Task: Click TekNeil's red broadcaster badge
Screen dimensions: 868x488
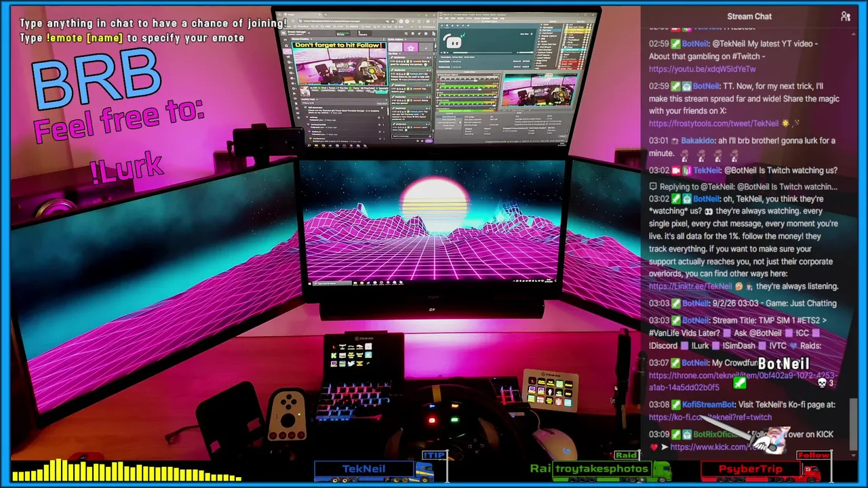Action: [x=675, y=171]
